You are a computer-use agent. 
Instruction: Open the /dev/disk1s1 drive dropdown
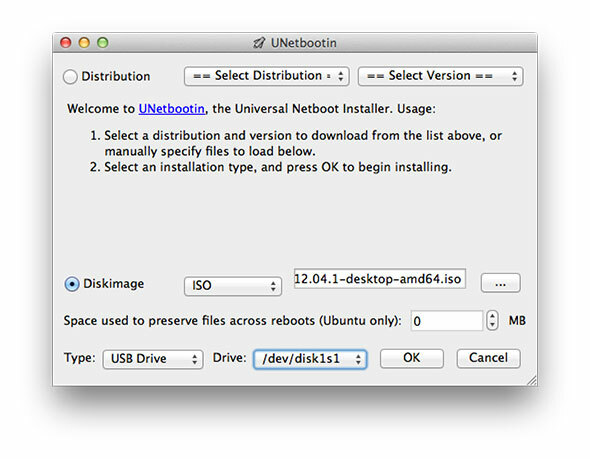point(310,359)
